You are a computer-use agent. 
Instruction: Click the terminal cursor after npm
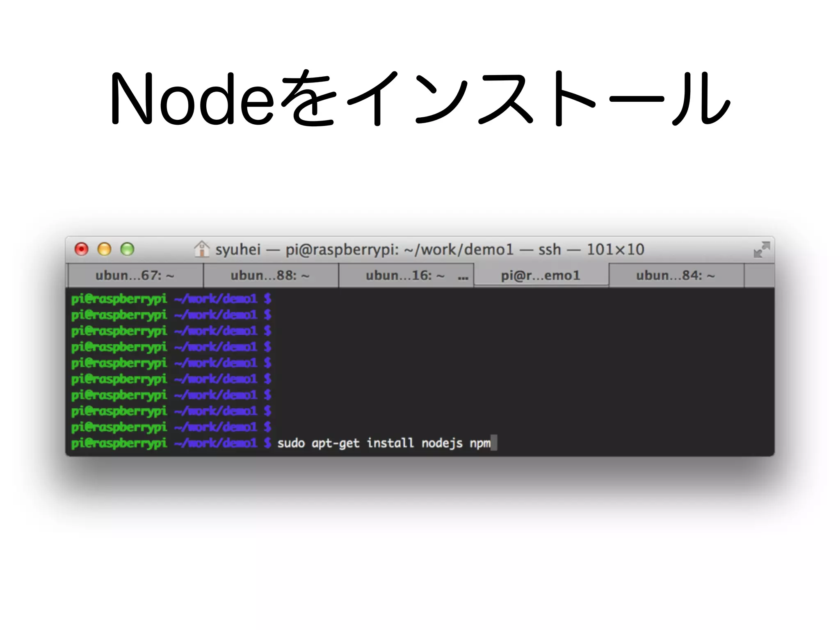494,443
